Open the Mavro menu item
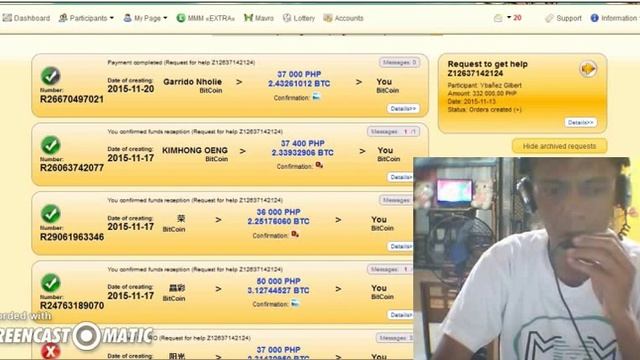 point(258,18)
